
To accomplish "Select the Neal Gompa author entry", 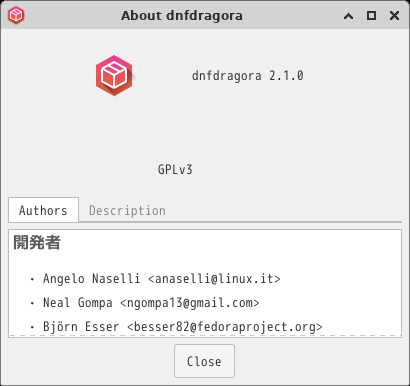I will pyautogui.click(x=151, y=303).
